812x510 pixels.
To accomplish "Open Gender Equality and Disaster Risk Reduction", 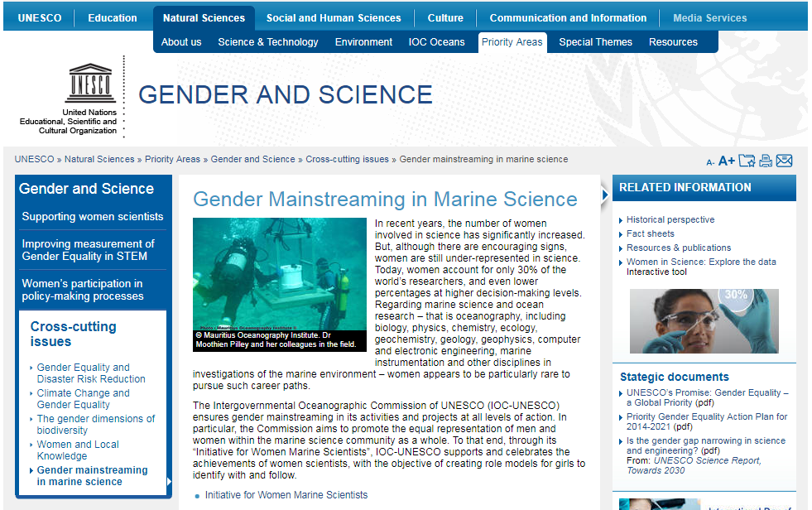I will point(91,373).
